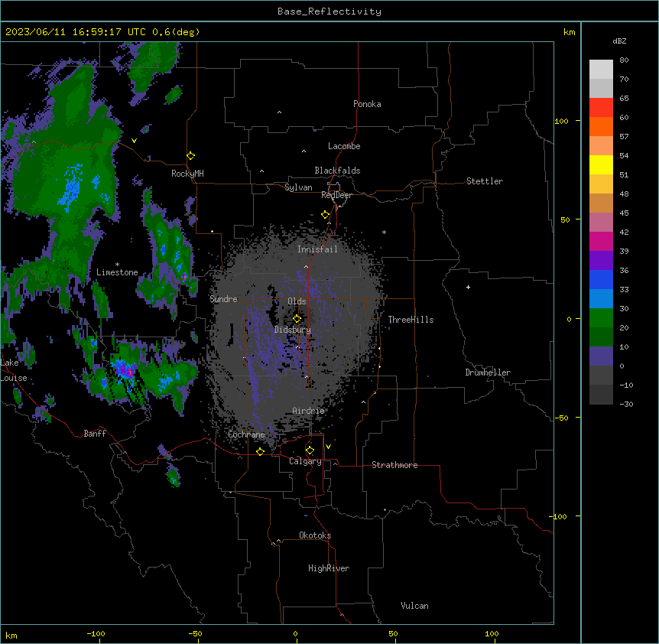Click the Drumheller town label
This screenshot has height=644, width=659.
coord(488,372)
